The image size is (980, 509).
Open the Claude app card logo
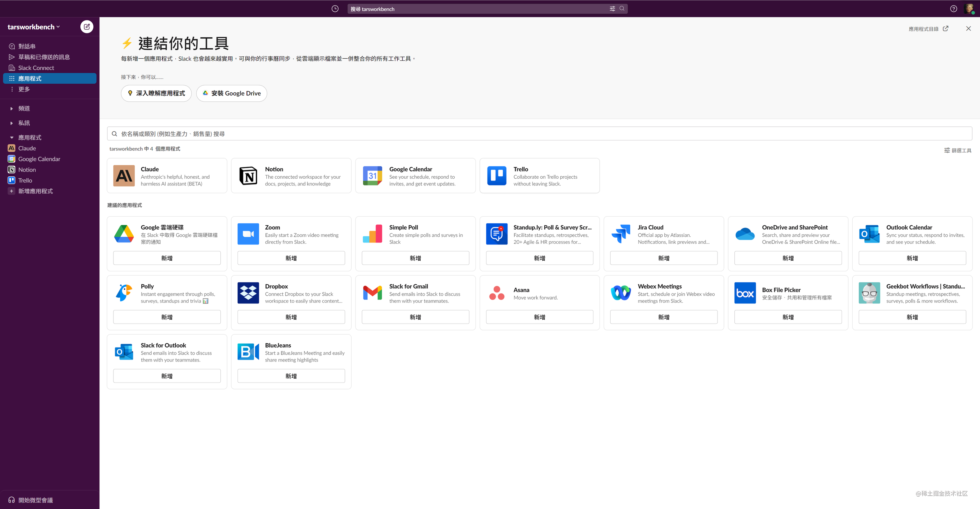tap(124, 175)
